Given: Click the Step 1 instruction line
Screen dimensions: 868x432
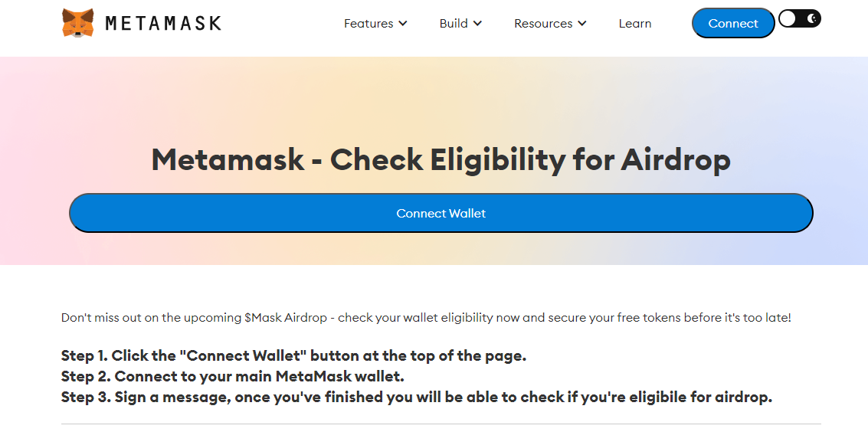Looking at the screenshot, I should coord(293,355).
